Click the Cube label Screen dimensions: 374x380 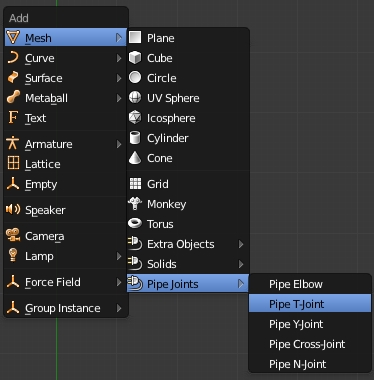160,58
